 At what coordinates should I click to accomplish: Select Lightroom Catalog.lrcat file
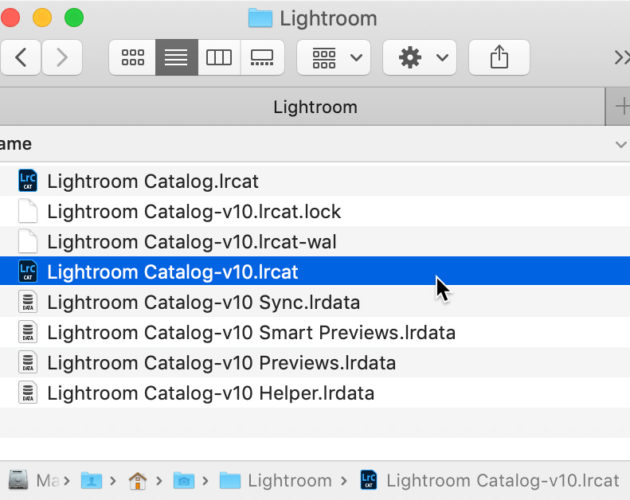click(315, 181)
